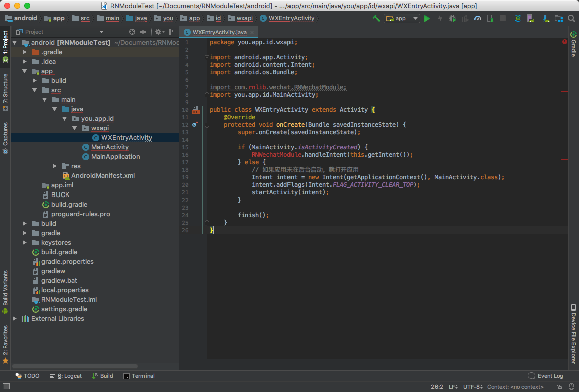
Task: Toggle the Gradle tool window
Action: pyautogui.click(x=573, y=44)
